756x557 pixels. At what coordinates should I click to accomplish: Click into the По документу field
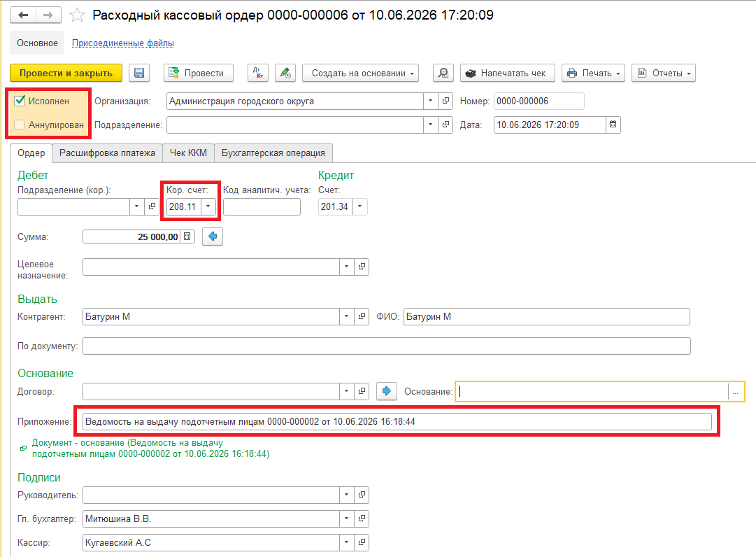click(387, 346)
